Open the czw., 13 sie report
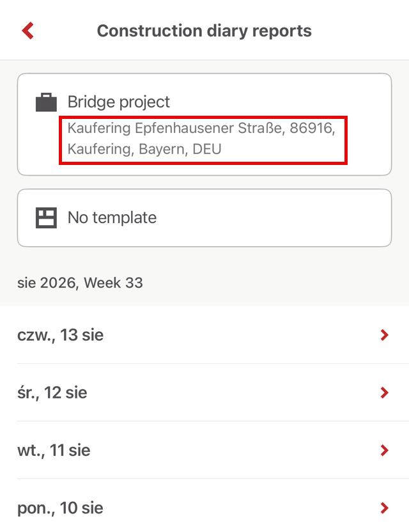This screenshot has height=532, width=409. tap(204, 335)
